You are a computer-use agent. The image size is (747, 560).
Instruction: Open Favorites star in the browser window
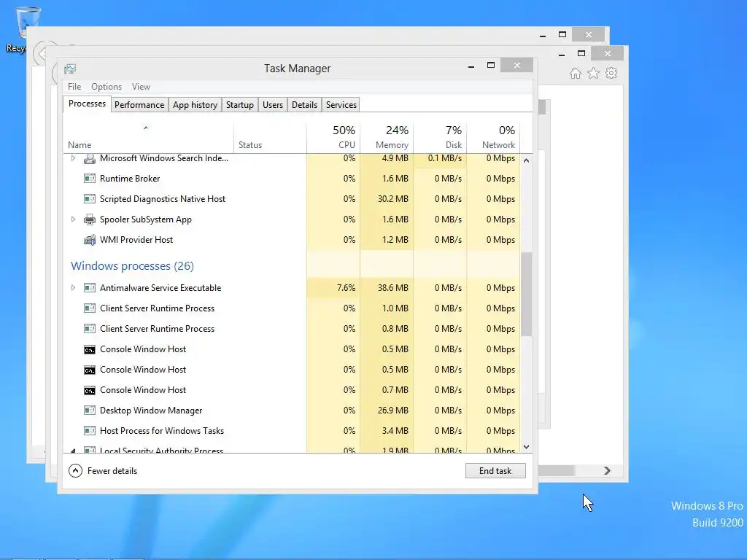[594, 74]
